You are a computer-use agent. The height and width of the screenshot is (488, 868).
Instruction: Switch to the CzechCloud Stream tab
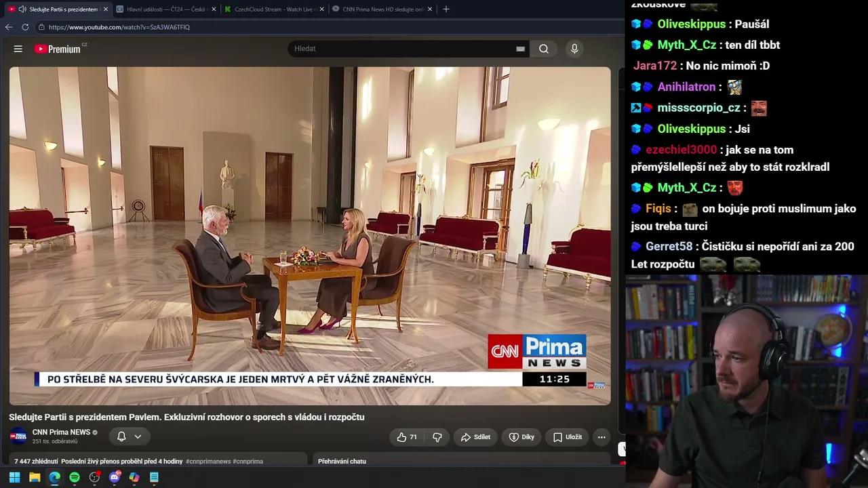tap(274, 9)
